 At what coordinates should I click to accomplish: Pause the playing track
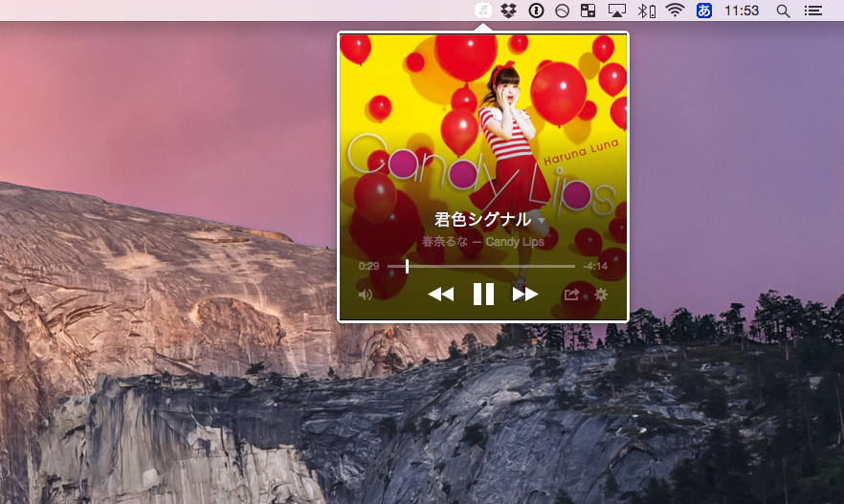pyautogui.click(x=483, y=295)
